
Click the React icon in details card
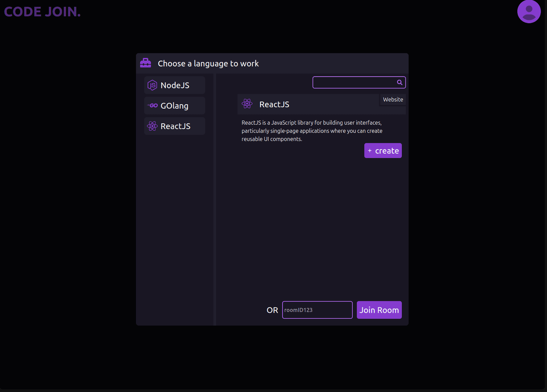click(247, 104)
